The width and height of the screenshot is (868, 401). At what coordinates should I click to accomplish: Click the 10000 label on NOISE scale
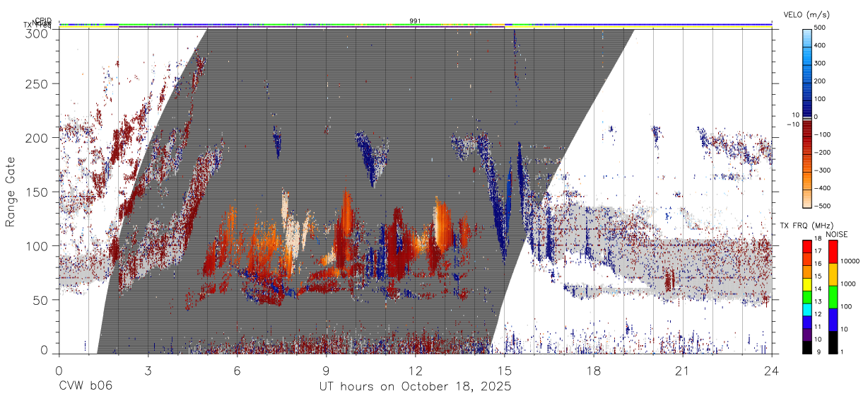tap(850, 262)
